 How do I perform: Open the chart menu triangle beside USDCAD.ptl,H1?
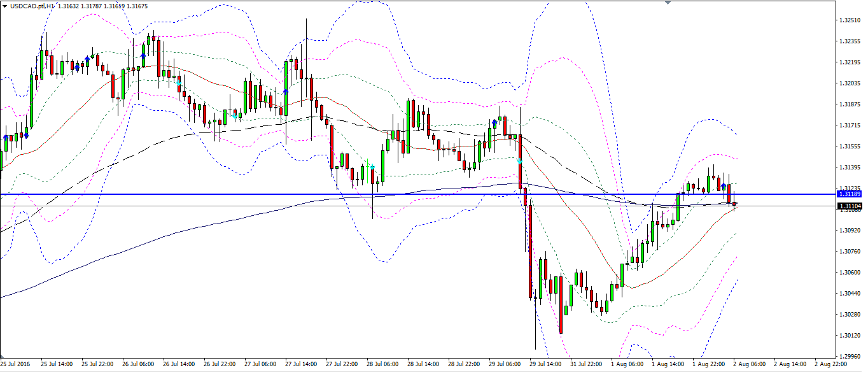(5, 6)
